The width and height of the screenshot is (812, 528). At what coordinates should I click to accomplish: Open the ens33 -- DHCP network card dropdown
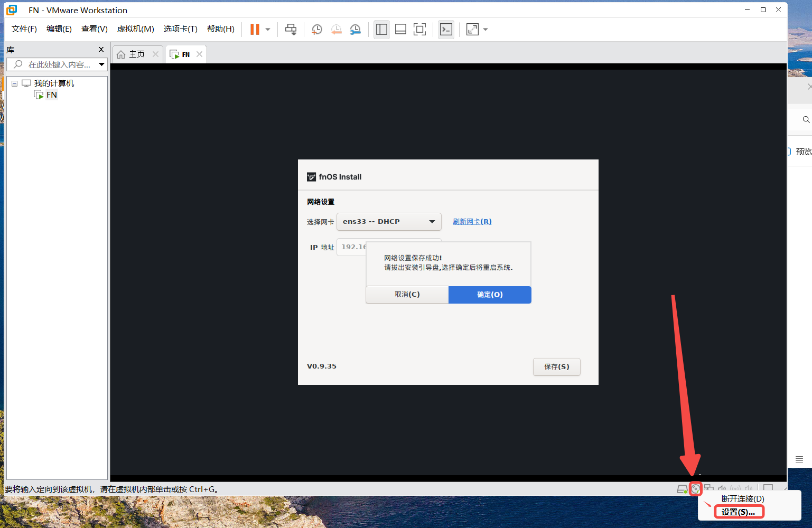[389, 222]
